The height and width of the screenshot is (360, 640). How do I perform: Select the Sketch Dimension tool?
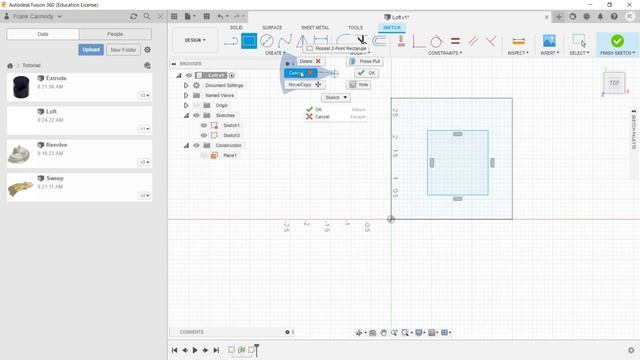click(x=321, y=40)
